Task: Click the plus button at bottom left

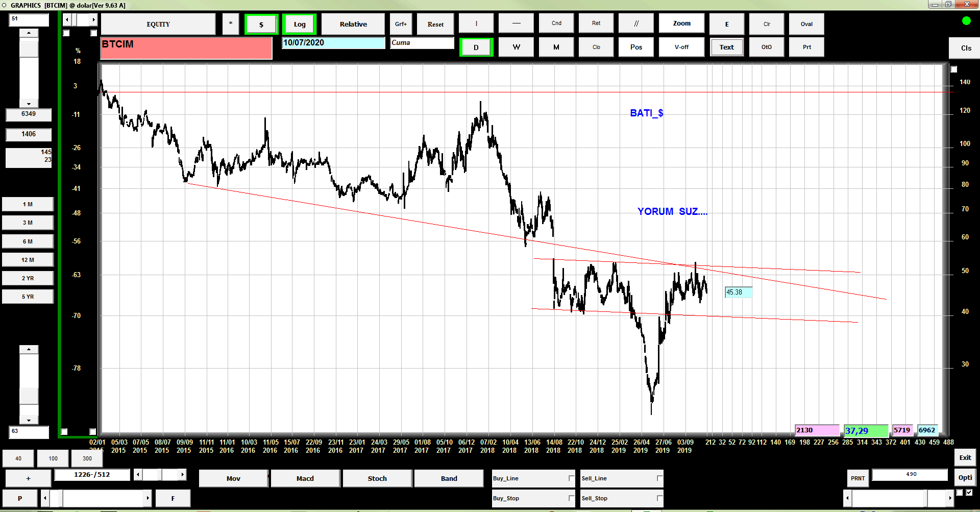Action: point(28,478)
